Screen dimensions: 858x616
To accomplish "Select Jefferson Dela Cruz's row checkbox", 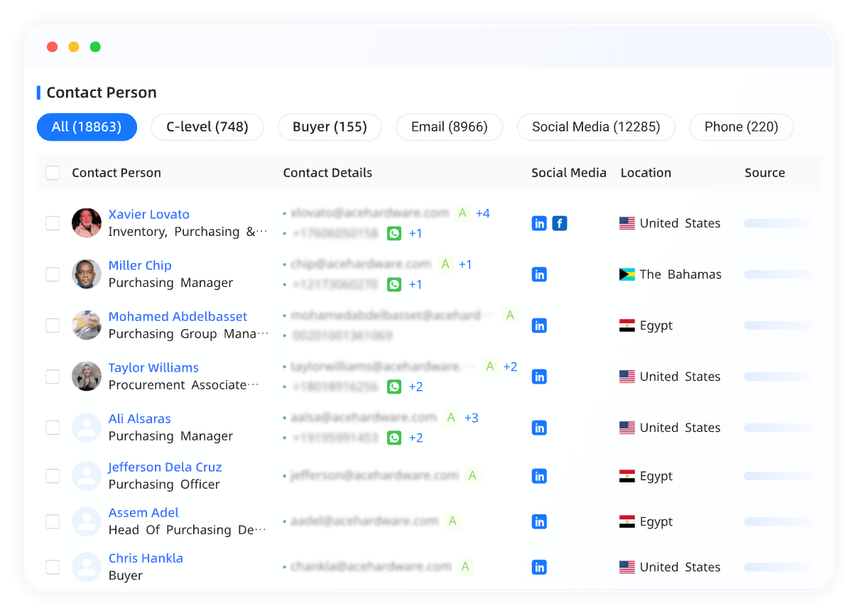I will [x=53, y=476].
